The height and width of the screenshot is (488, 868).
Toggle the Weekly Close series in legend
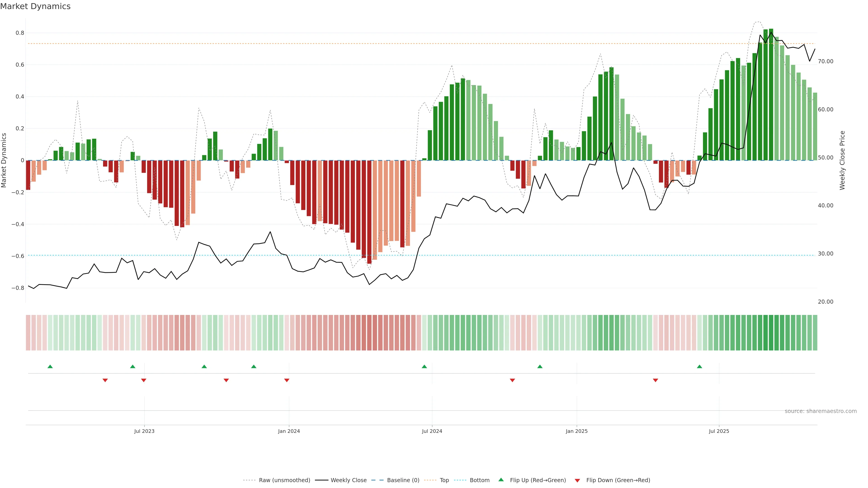pyautogui.click(x=348, y=480)
